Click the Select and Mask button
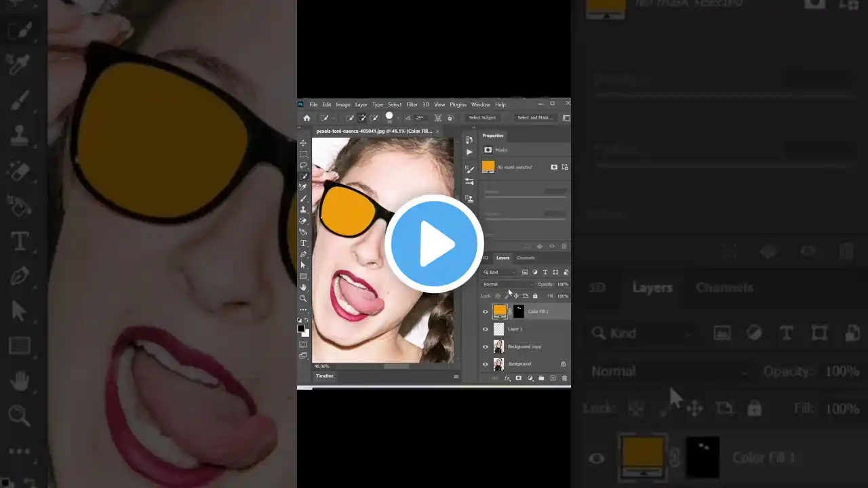The width and height of the screenshot is (868, 488). [x=534, y=118]
